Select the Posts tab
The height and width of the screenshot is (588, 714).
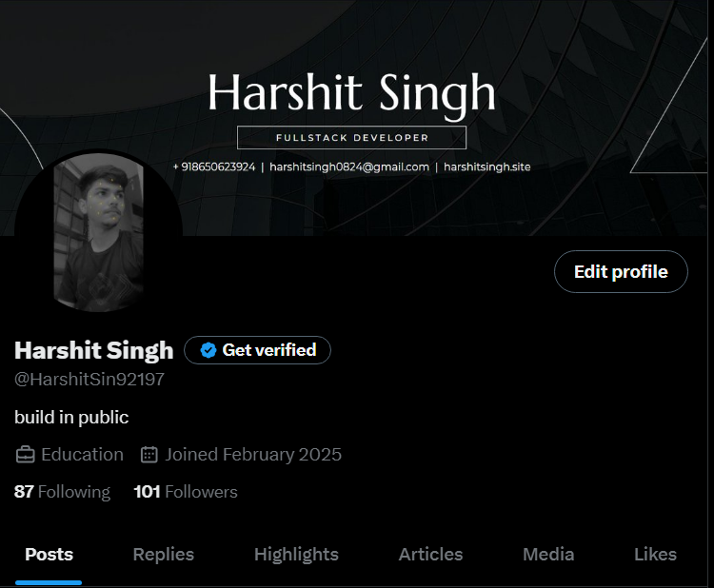coord(49,555)
